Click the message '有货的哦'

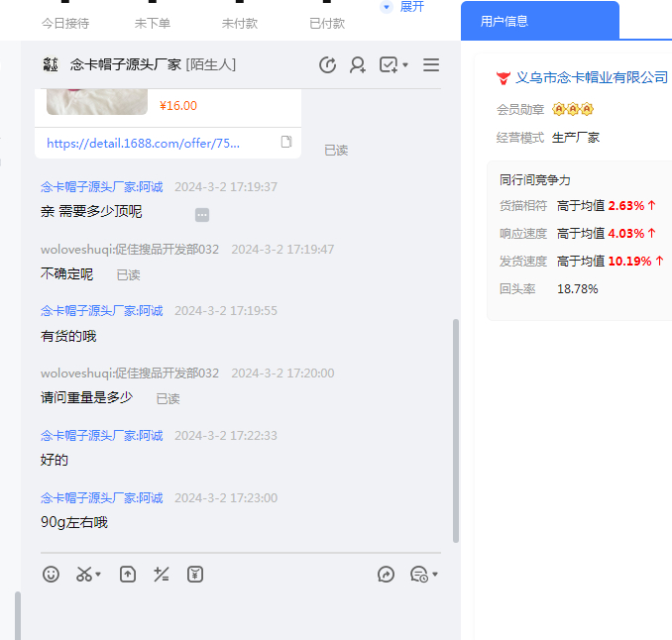point(68,336)
